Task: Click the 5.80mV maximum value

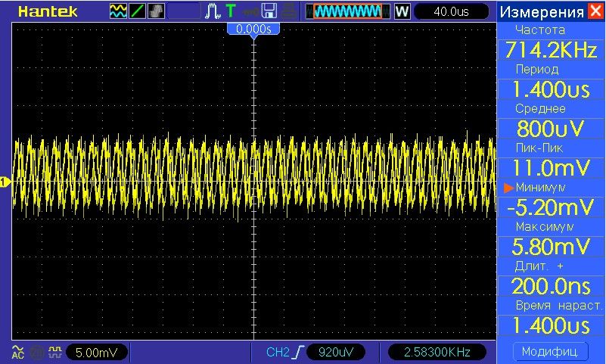Action: point(551,247)
